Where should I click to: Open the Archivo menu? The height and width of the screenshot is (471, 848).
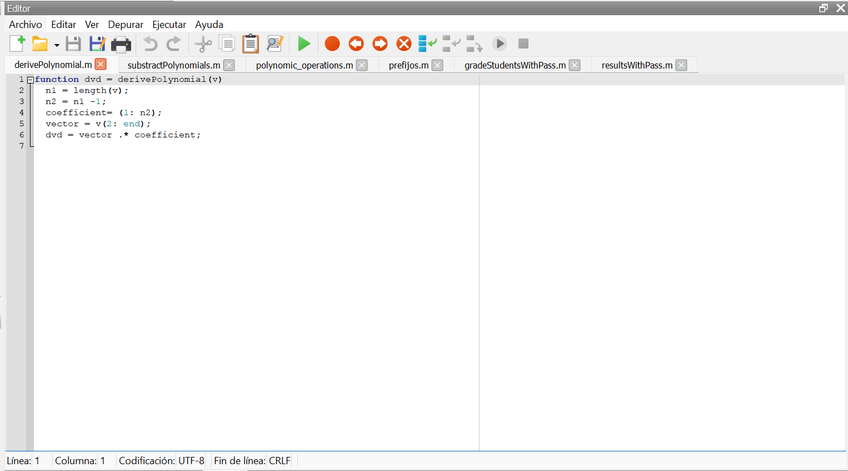coord(25,24)
